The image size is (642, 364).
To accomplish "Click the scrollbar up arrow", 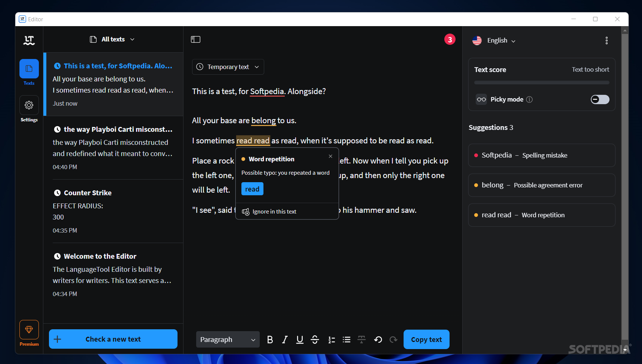I will pyautogui.click(x=625, y=30).
